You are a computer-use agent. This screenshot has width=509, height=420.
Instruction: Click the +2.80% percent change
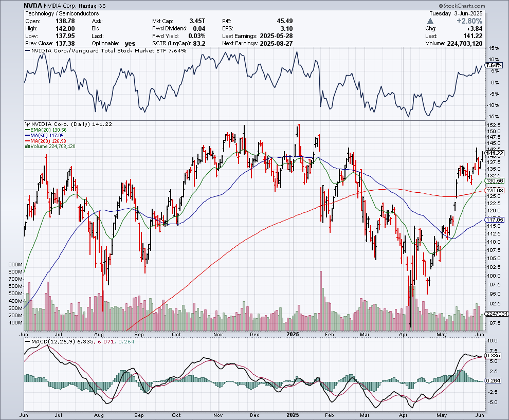click(x=469, y=21)
